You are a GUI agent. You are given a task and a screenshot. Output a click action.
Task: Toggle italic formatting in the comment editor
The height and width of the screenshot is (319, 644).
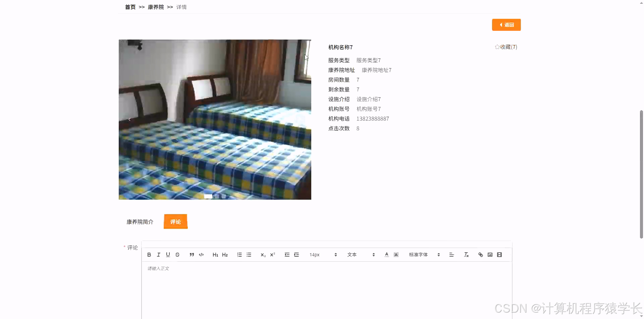(x=159, y=255)
